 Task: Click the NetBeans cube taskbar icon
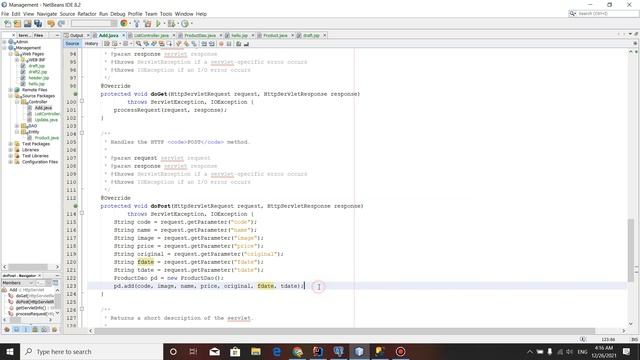tap(359, 351)
